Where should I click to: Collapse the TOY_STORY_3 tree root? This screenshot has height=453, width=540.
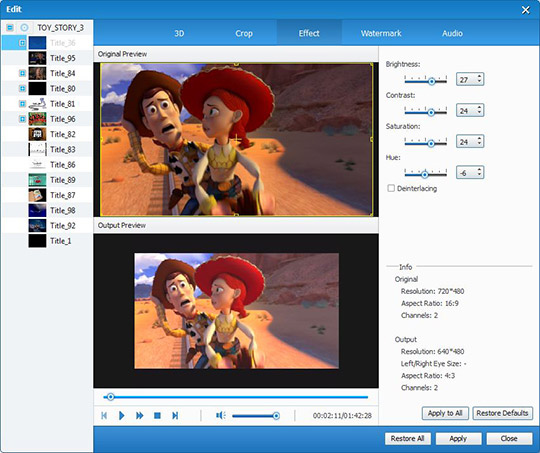coord(10,28)
